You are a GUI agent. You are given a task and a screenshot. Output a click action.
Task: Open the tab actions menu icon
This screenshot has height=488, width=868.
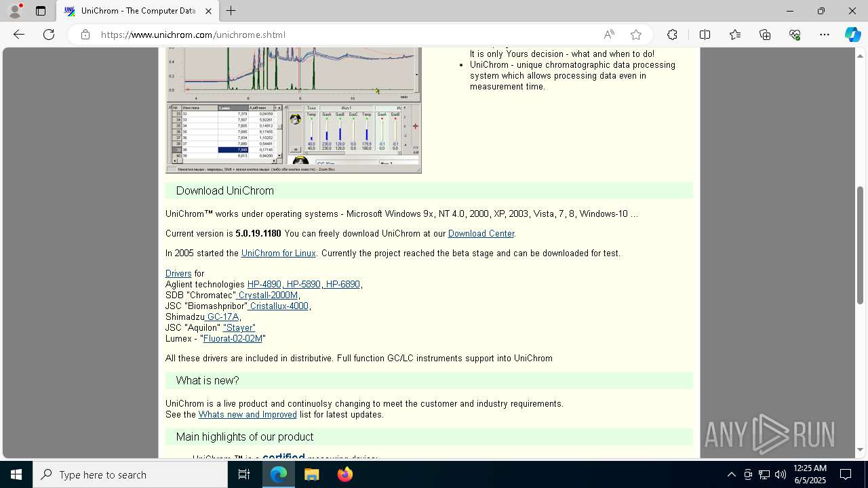[x=41, y=11]
